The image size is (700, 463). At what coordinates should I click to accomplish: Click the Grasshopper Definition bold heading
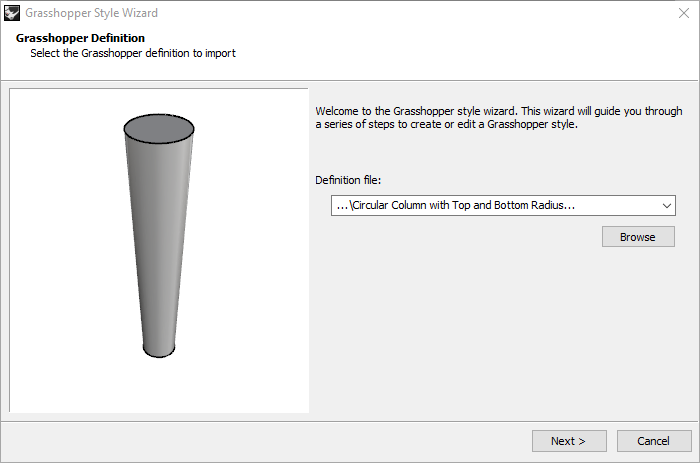pyautogui.click(x=80, y=38)
